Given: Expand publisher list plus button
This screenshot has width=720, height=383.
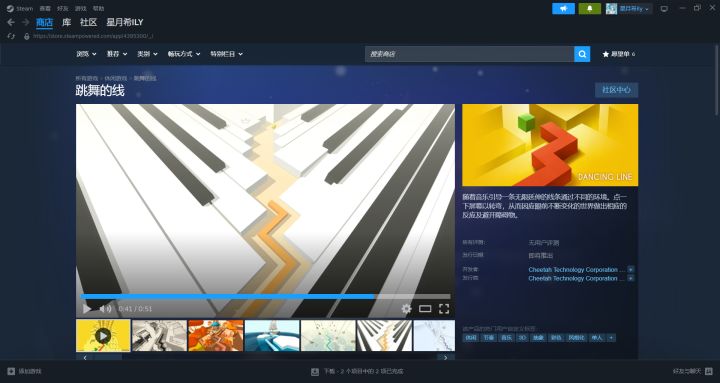Looking at the screenshot, I should pyautogui.click(x=631, y=278).
